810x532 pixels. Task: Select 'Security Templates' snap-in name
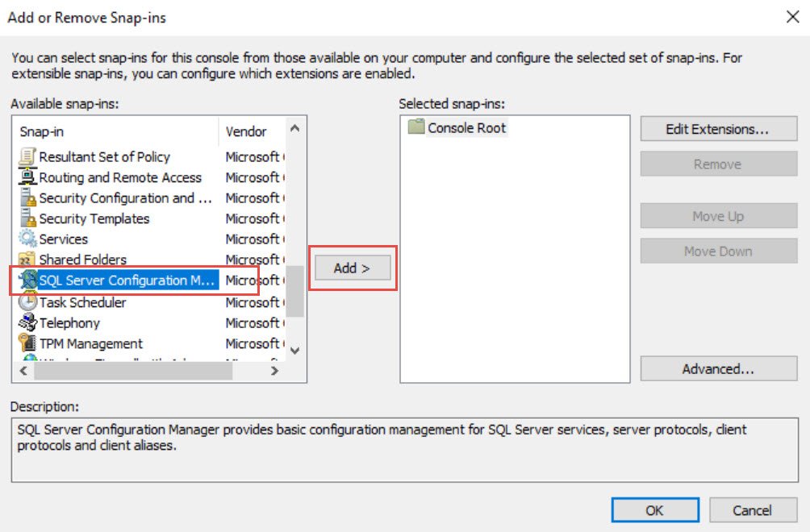(x=94, y=218)
